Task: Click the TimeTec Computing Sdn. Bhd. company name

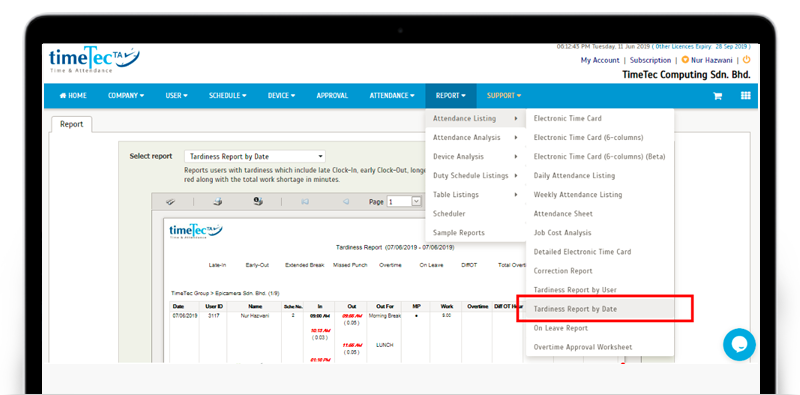Action: click(686, 75)
